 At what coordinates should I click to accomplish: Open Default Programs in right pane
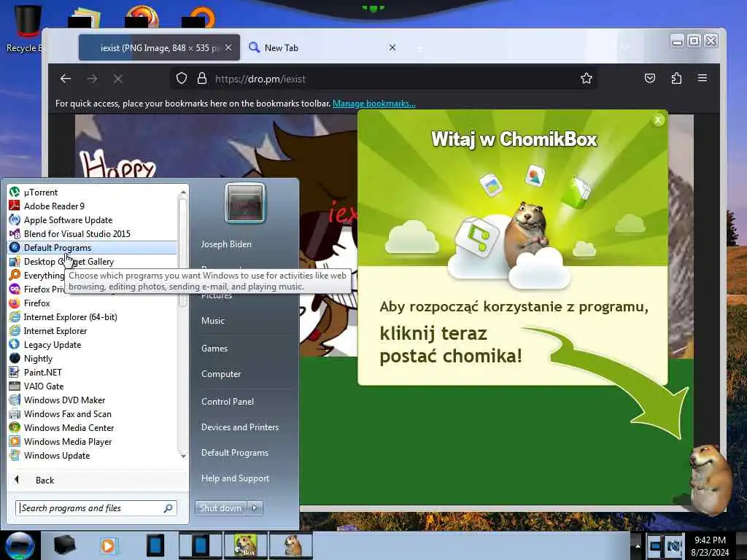click(235, 453)
